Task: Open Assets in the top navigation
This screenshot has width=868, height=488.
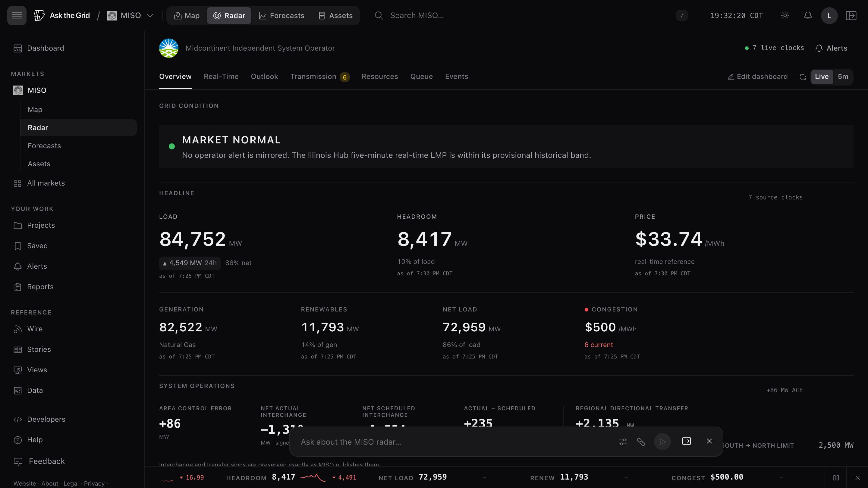Action: click(x=336, y=15)
